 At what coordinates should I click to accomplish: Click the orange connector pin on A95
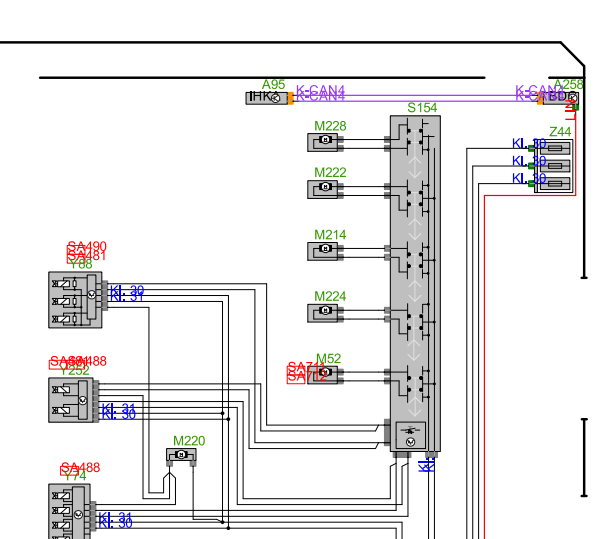coord(291,98)
